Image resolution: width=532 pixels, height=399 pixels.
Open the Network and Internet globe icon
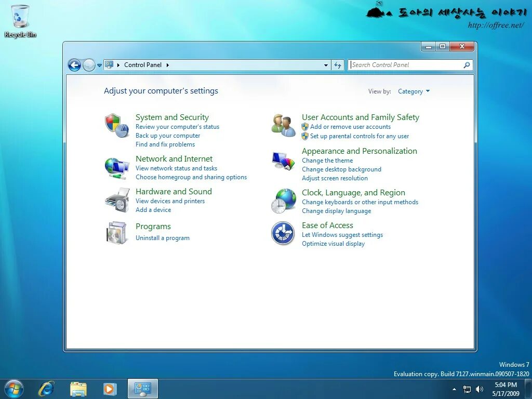pyautogui.click(x=117, y=168)
